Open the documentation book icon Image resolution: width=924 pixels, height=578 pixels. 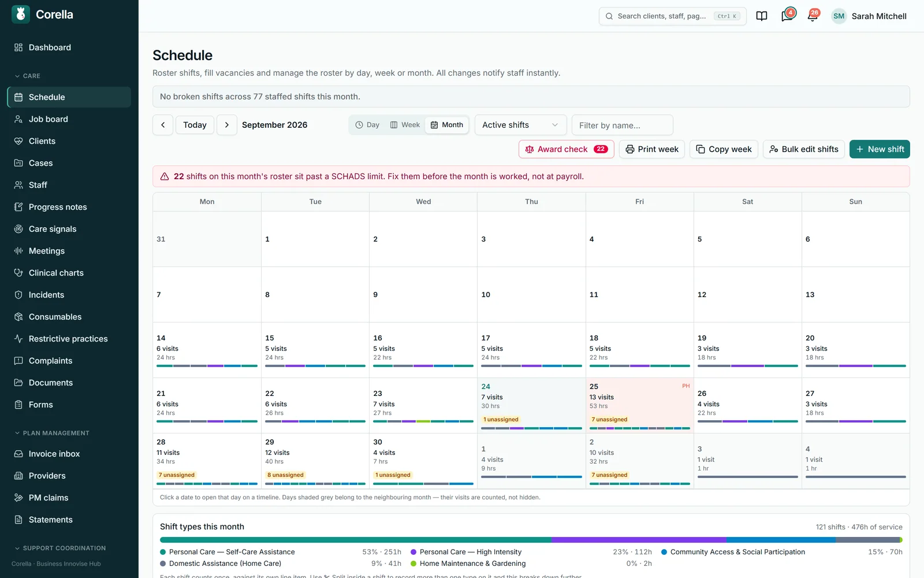click(762, 16)
